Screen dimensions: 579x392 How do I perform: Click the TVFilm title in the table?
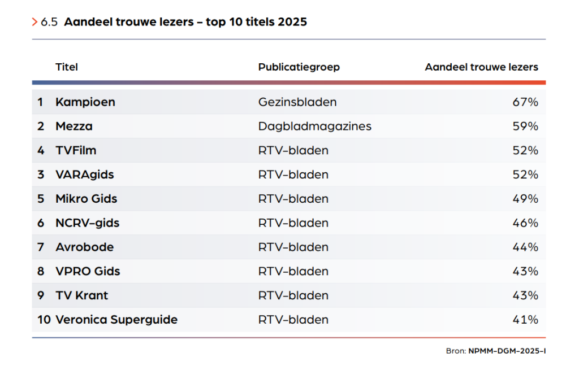76,151
